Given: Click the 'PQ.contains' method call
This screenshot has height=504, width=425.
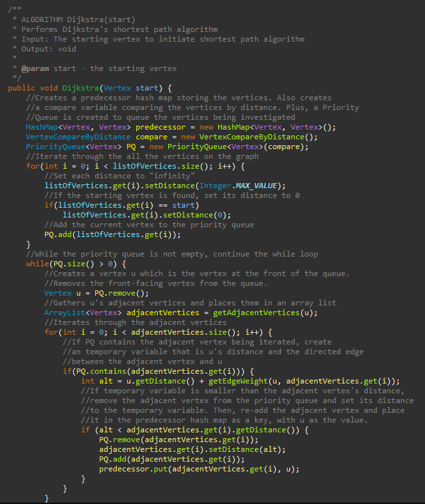Looking at the screenshot, I should [101, 371].
